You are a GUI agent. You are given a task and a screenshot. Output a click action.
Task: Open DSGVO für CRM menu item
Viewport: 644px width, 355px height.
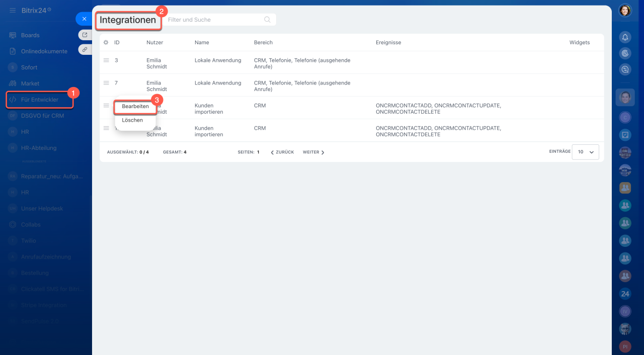[42, 116]
